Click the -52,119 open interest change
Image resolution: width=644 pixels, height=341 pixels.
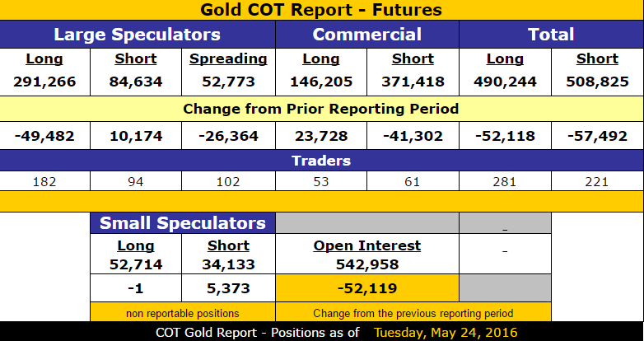pos(367,288)
